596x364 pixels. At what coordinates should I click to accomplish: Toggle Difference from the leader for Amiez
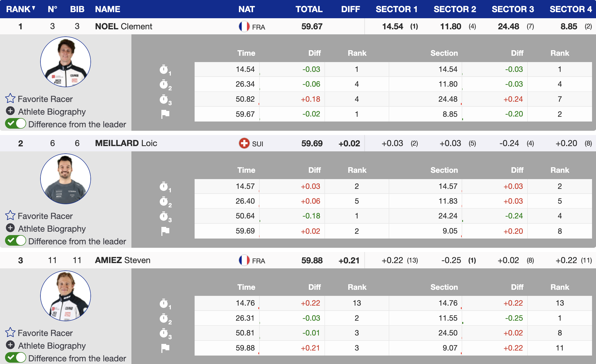pos(16,358)
